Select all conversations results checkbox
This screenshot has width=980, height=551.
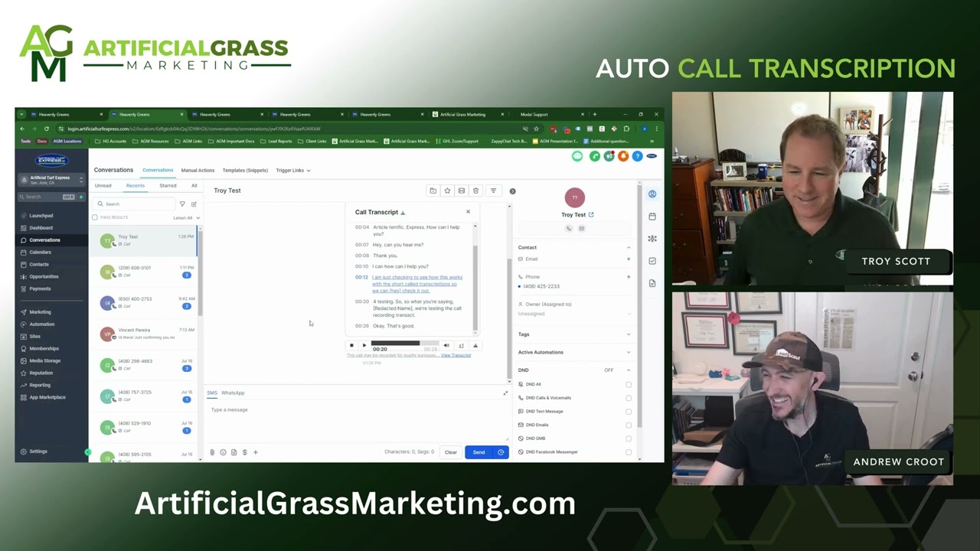click(x=95, y=217)
